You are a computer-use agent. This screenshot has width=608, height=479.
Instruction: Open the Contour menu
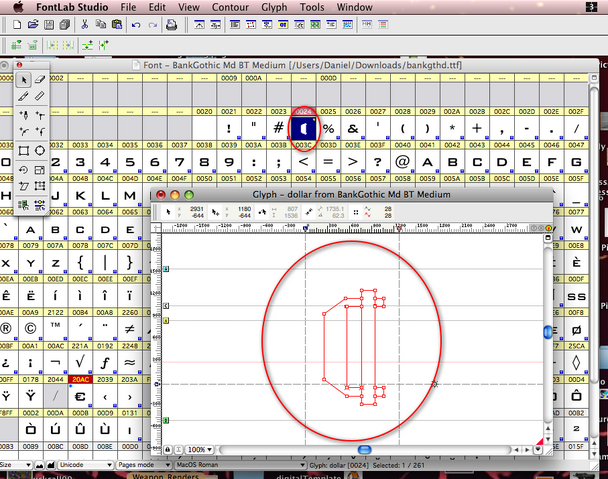[x=230, y=7]
